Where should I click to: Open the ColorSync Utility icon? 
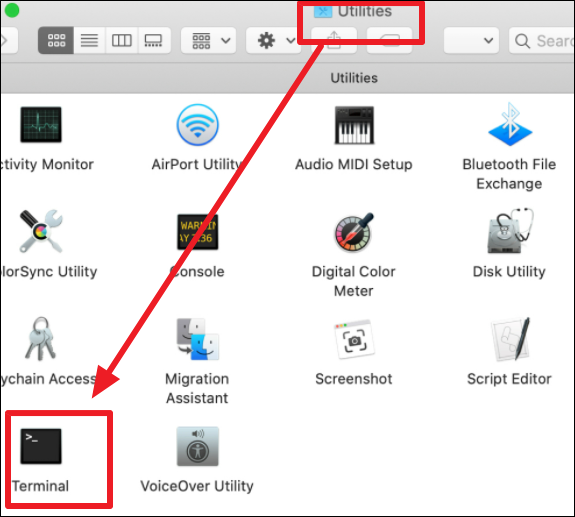41,231
